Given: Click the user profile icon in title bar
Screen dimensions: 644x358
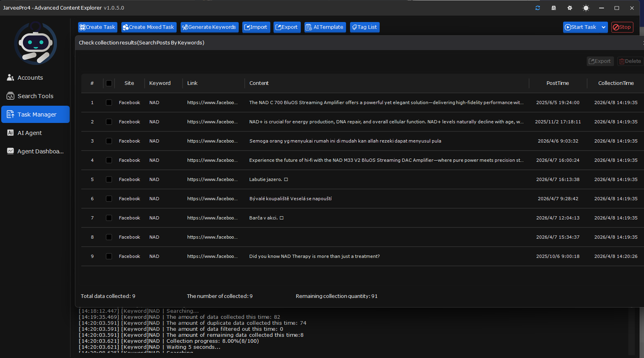Looking at the screenshot, I should [553, 8].
